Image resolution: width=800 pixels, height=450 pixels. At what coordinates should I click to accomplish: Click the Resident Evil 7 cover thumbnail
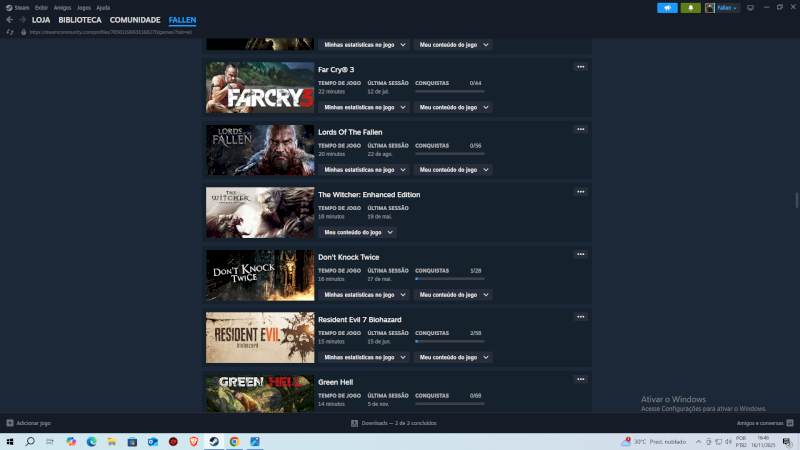point(260,338)
